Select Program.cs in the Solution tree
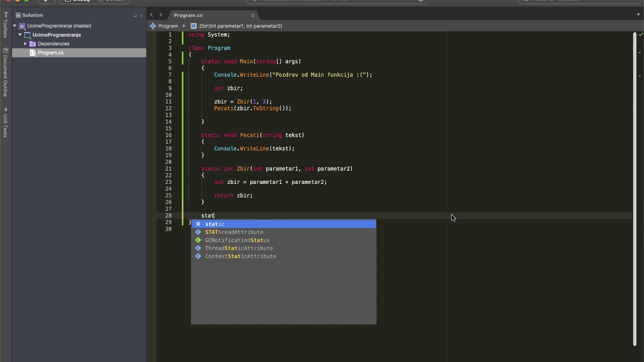Viewport: 644px width, 362px height. pos(79,53)
